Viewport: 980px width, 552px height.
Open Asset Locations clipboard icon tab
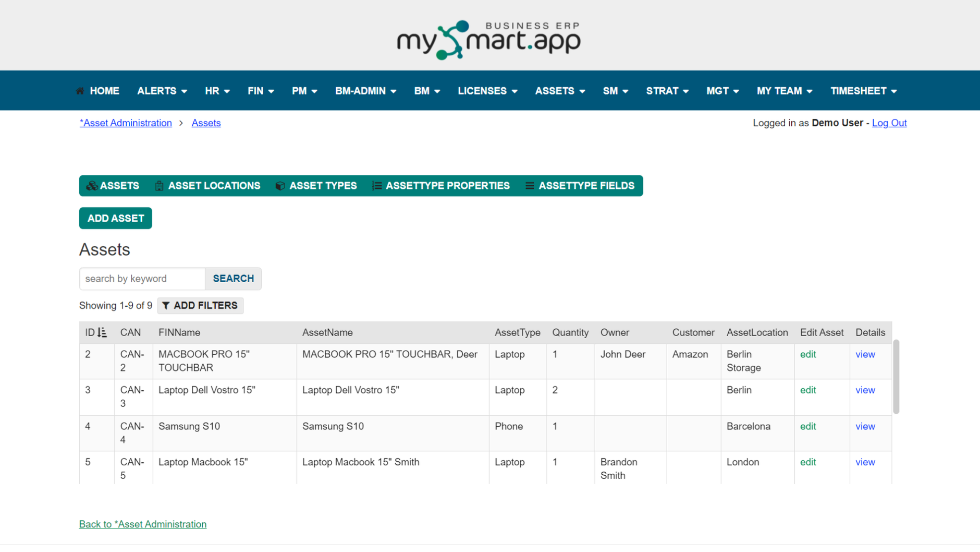click(x=207, y=186)
